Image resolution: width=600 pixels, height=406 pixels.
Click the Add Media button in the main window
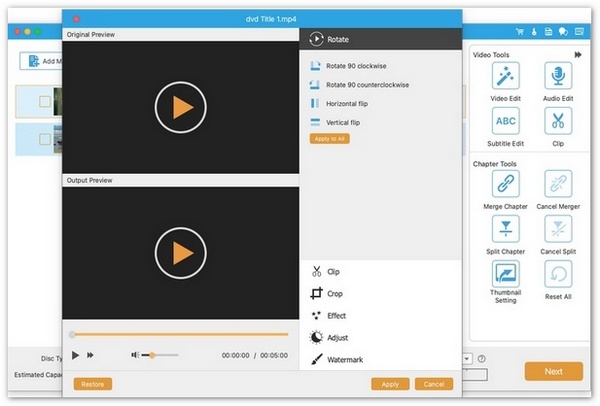[x=41, y=61]
